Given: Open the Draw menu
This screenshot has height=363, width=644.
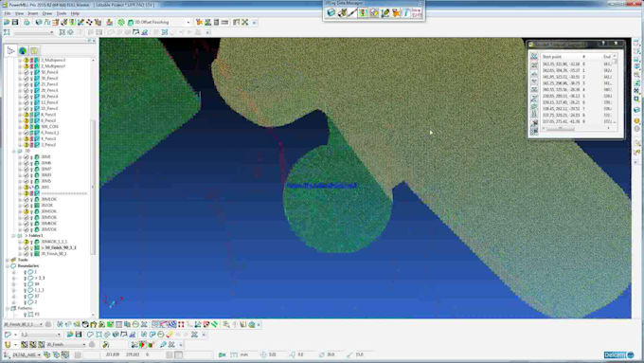Looking at the screenshot, I should (47, 13).
